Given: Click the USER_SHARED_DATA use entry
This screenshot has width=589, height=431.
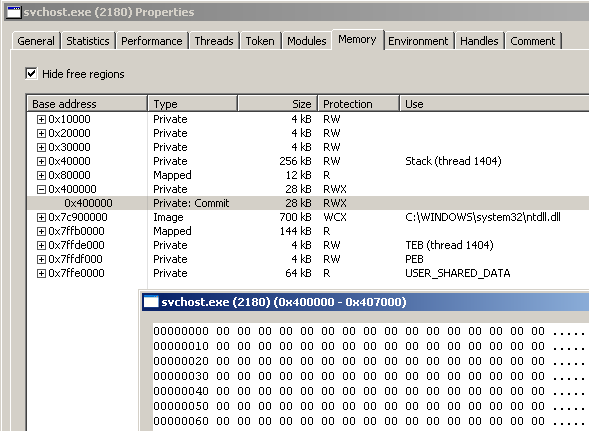Looking at the screenshot, I should [458, 273].
